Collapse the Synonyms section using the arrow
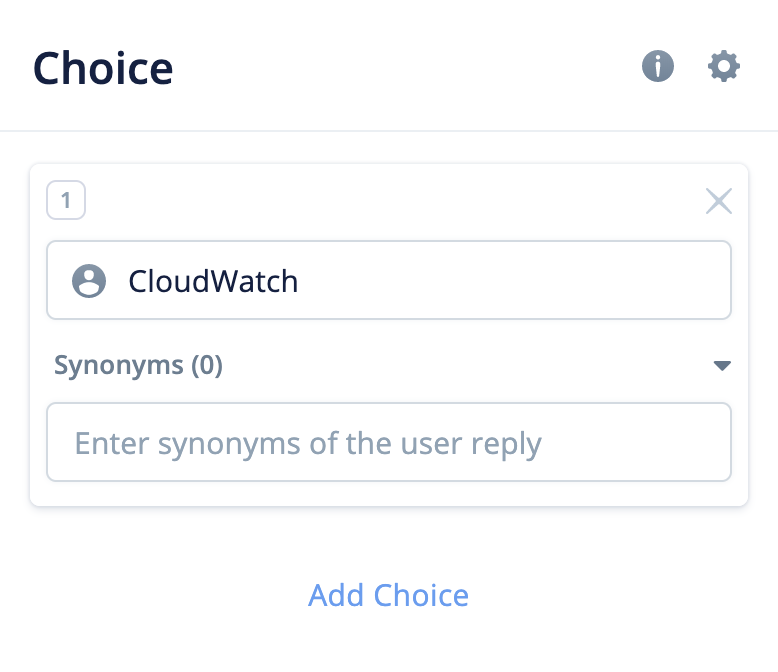778x672 pixels. click(722, 366)
